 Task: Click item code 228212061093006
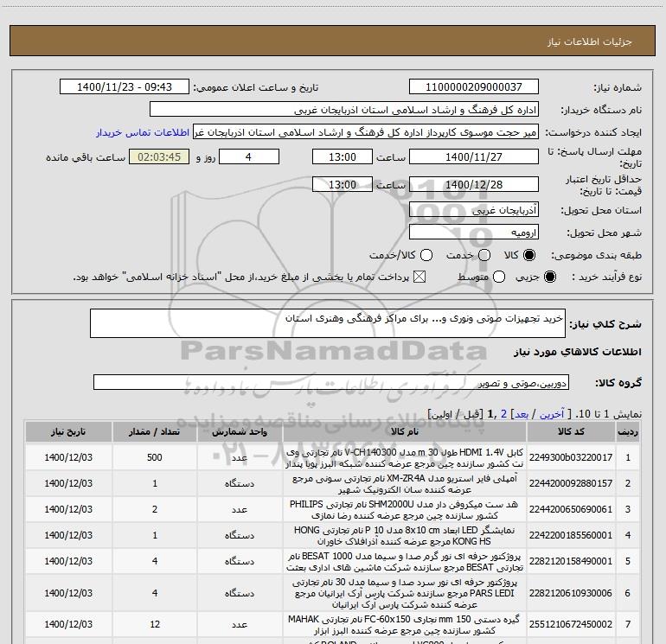(571, 593)
